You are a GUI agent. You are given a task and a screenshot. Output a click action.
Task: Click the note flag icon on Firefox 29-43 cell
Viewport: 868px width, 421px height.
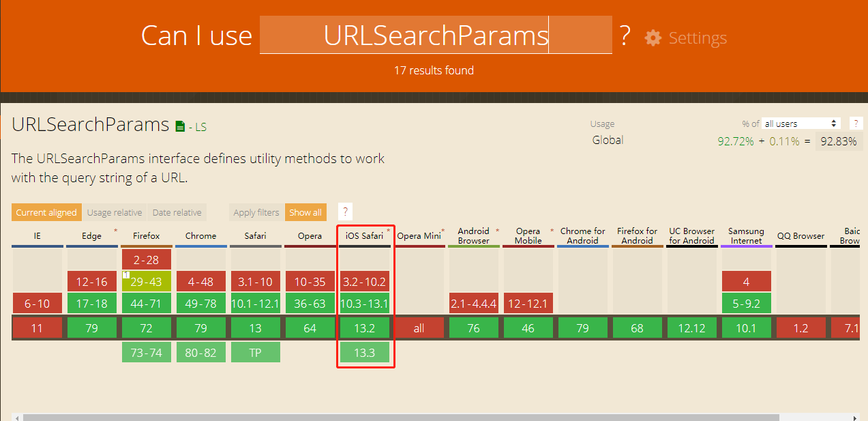[125, 274]
